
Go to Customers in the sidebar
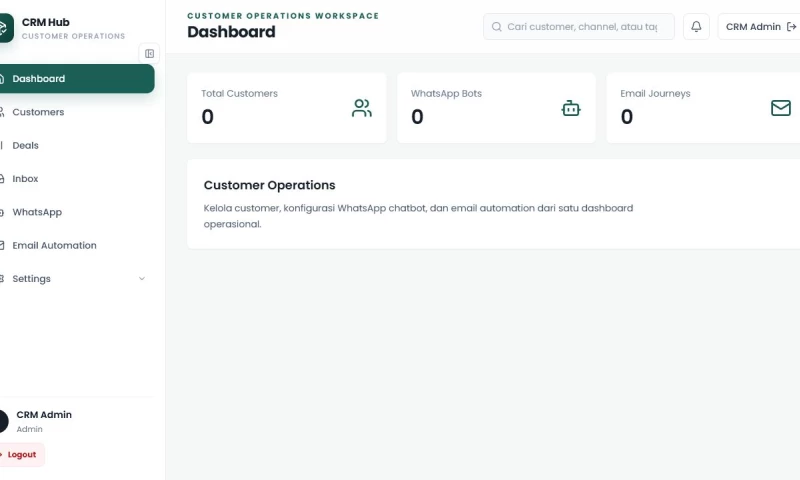click(x=77, y=112)
